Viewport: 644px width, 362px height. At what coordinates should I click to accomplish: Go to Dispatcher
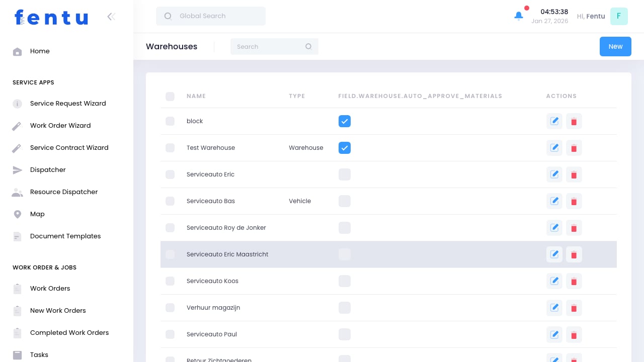click(48, 170)
